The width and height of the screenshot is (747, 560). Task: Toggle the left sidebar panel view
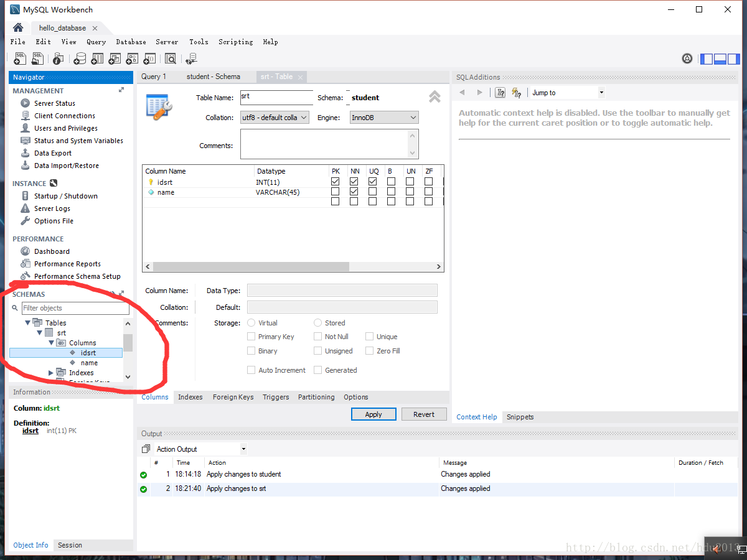pos(707,59)
